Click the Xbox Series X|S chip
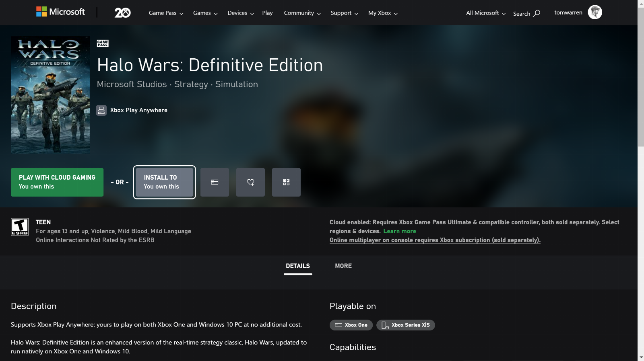 click(x=406, y=325)
